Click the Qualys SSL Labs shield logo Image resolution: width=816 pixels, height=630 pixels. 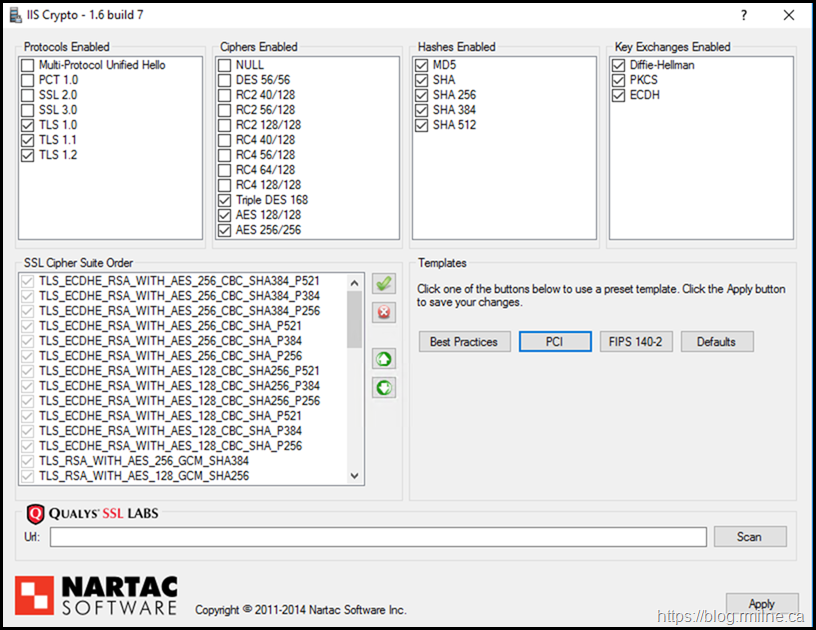click(34, 514)
